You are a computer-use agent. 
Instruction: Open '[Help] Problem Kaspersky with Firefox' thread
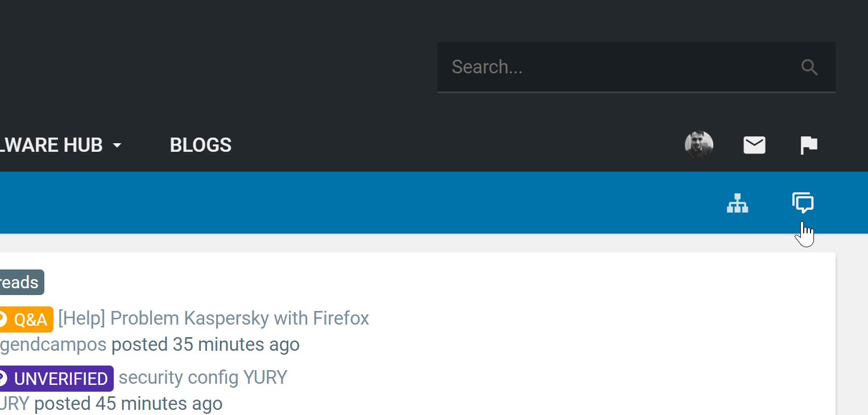213,318
